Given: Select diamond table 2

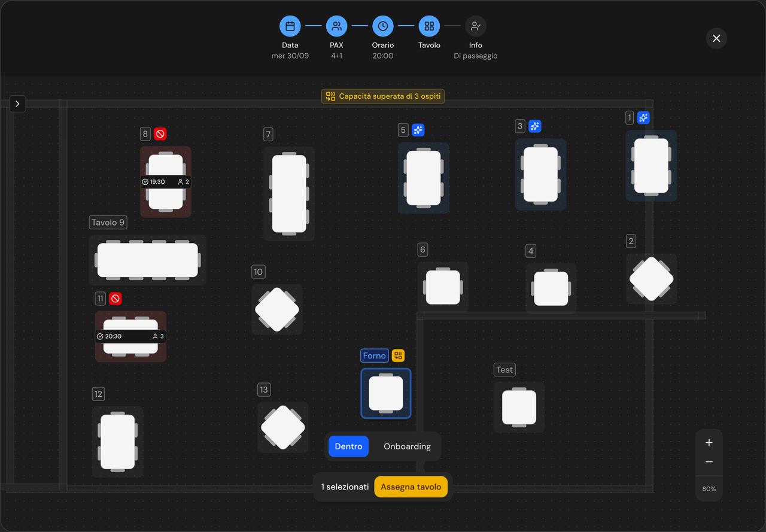Looking at the screenshot, I should [x=652, y=279].
